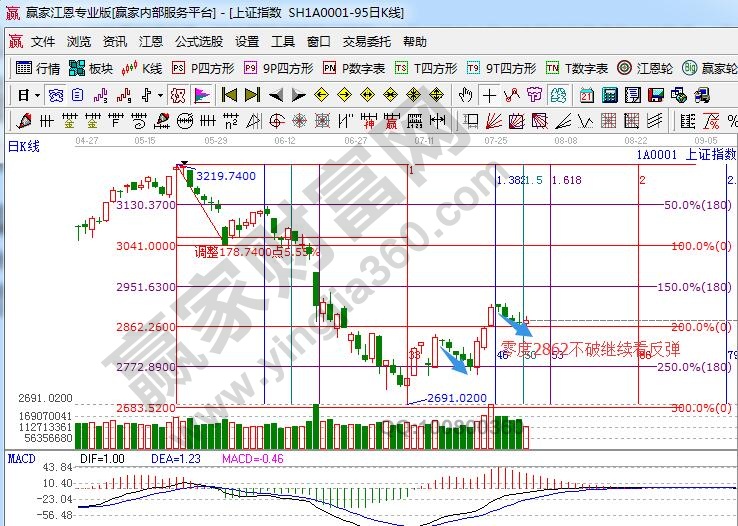Screen dimensions: 738x526
Task: Open the 帮助 menu
Action: (415, 42)
